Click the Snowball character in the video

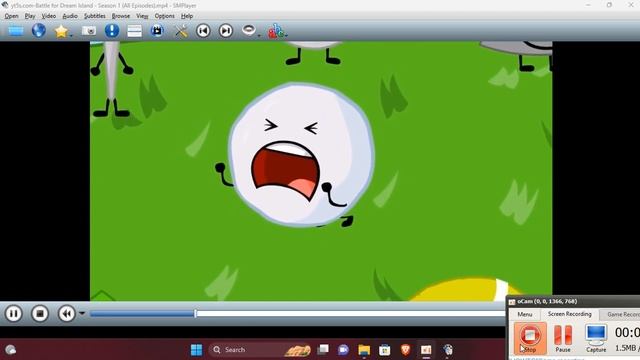(x=301, y=154)
